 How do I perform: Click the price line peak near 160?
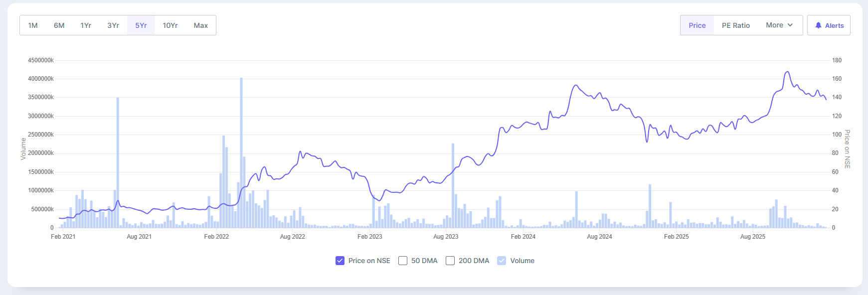pos(787,72)
